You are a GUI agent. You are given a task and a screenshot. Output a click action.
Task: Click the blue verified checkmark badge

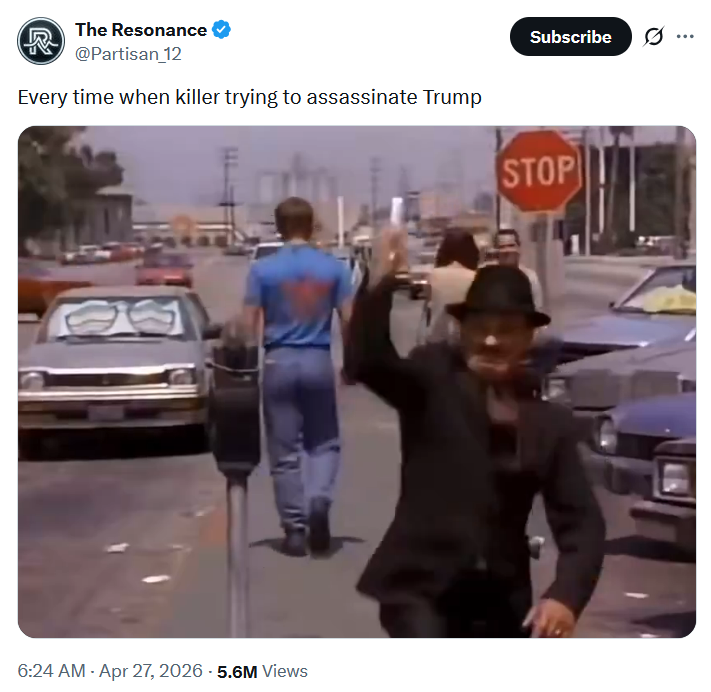(222, 30)
